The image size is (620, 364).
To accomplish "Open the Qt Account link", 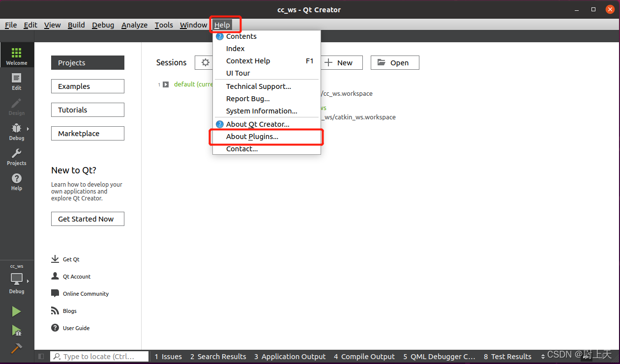I will [x=71, y=277].
